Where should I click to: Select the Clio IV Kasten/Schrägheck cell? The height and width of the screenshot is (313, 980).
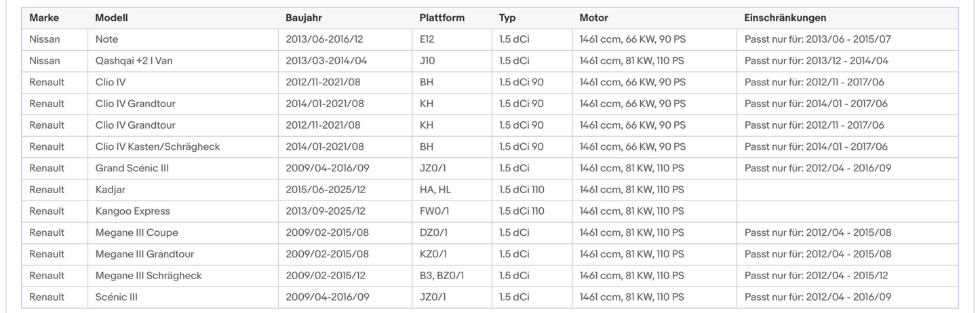click(x=158, y=147)
